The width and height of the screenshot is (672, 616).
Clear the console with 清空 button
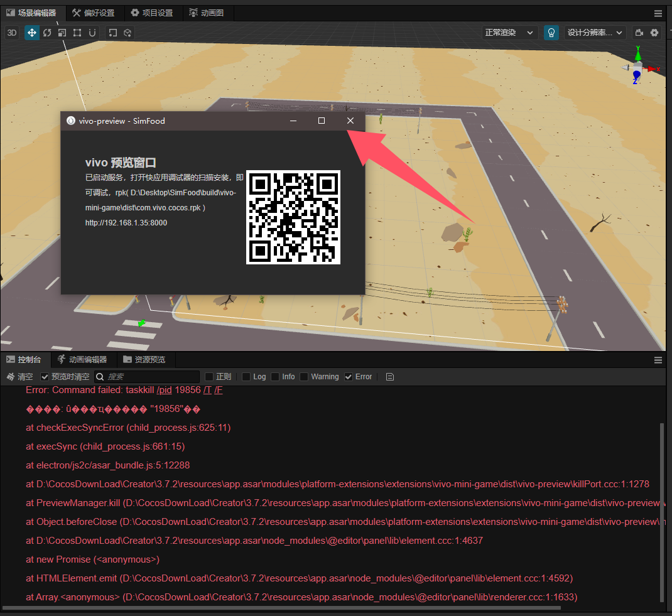[19, 377]
